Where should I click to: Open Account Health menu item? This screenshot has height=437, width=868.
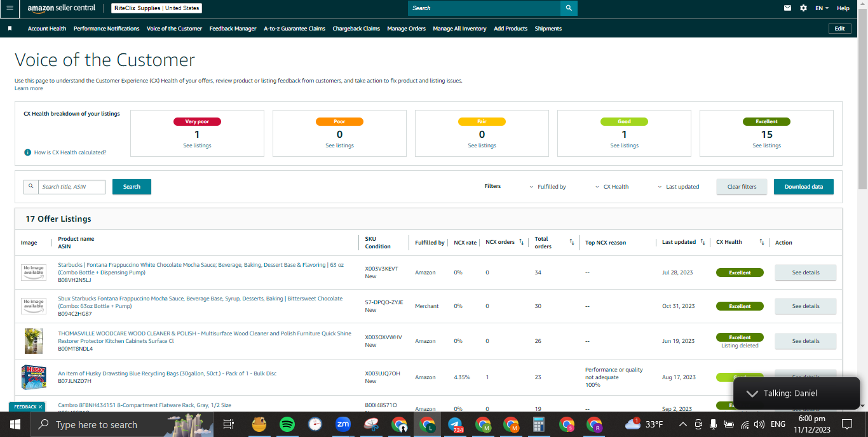coord(47,29)
